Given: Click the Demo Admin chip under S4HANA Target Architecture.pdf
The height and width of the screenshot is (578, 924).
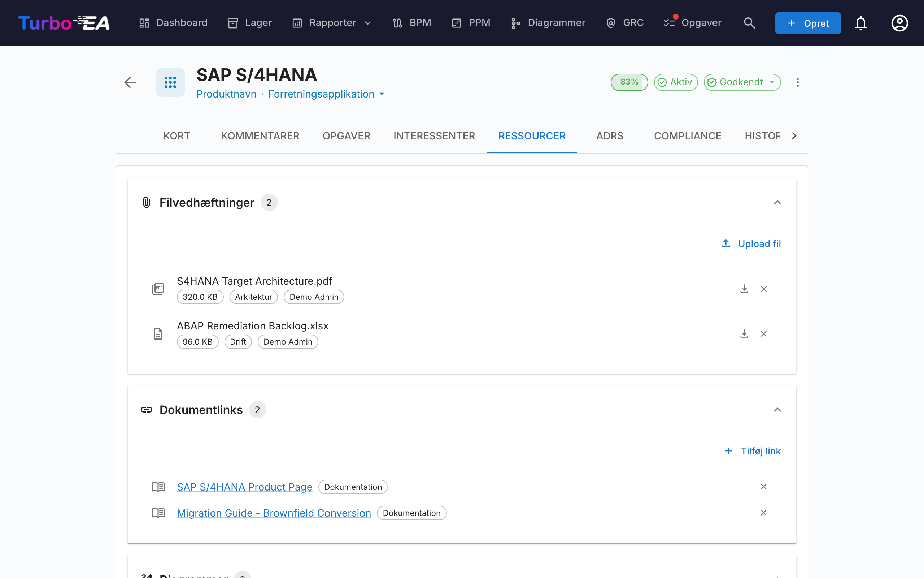Looking at the screenshot, I should tap(314, 297).
